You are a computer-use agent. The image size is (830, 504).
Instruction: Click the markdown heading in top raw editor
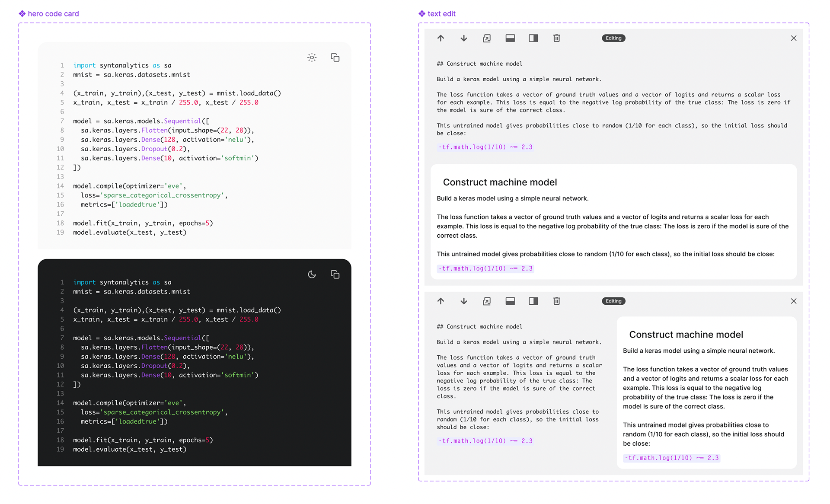479,64
